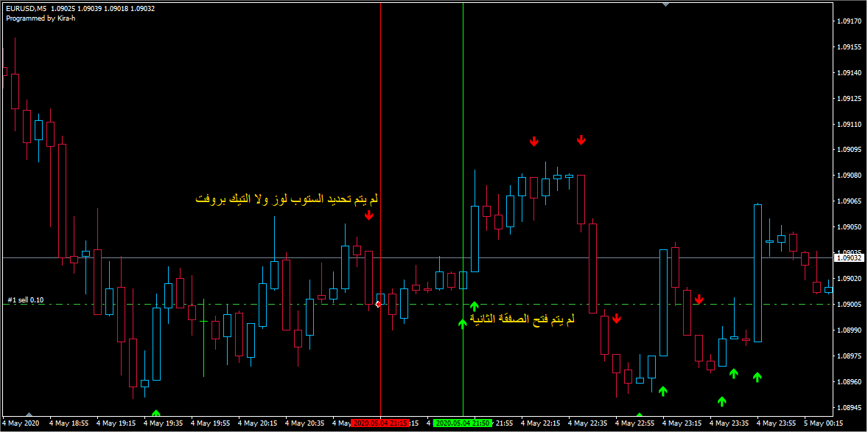Select the leftmost red arrow above the 22:15 candles
The image size is (868, 433).
tap(533, 141)
